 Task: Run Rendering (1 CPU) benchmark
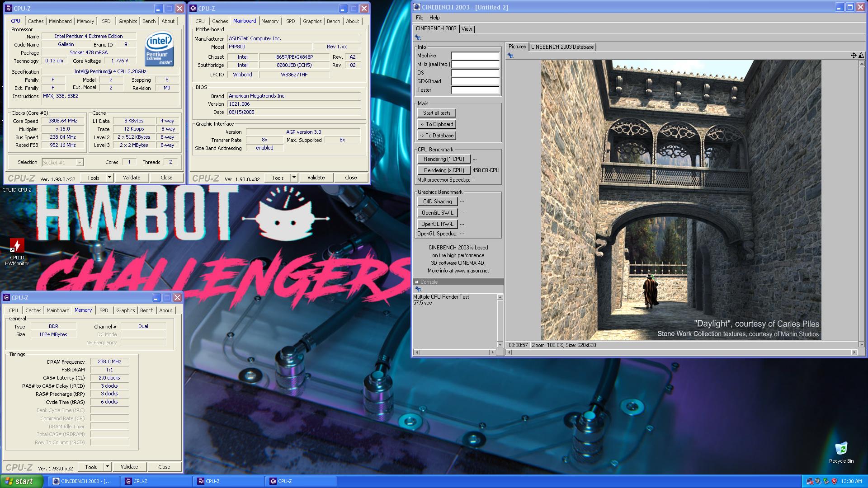click(x=444, y=159)
